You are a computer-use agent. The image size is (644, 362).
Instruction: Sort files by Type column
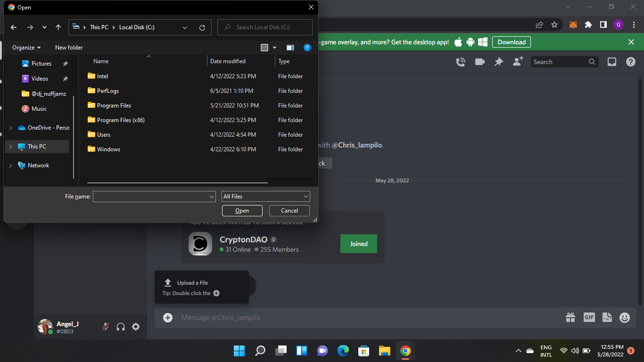[284, 61]
